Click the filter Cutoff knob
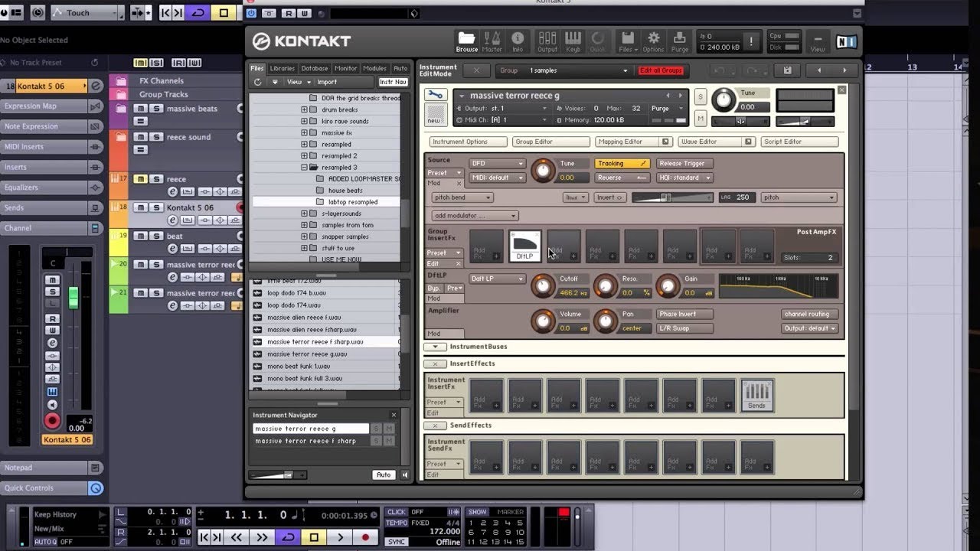Viewport: 980px width, 551px height. [543, 285]
